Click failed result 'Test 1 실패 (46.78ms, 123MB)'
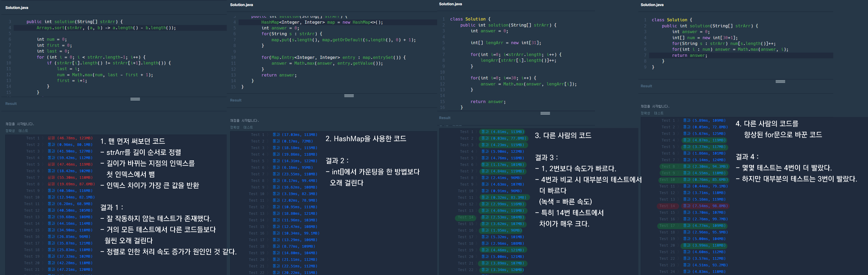 coord(59,138)
